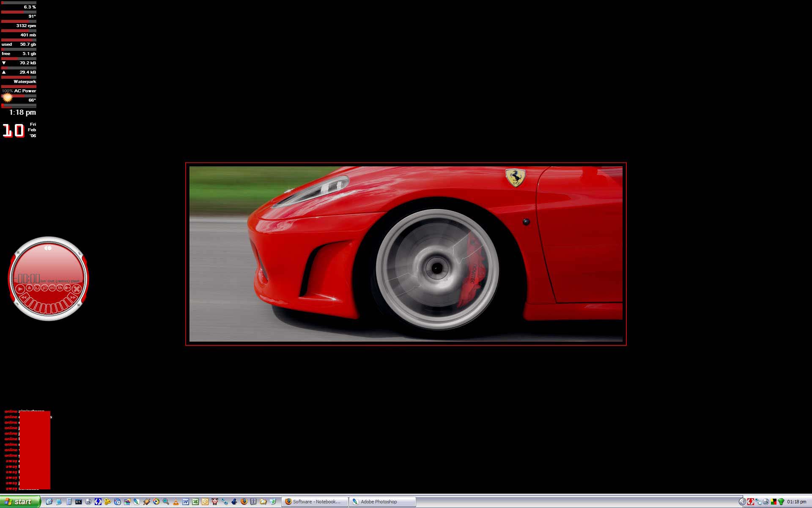Launch the circular S icon in quick launch
The image size is (812, 508).
point(88,502)
